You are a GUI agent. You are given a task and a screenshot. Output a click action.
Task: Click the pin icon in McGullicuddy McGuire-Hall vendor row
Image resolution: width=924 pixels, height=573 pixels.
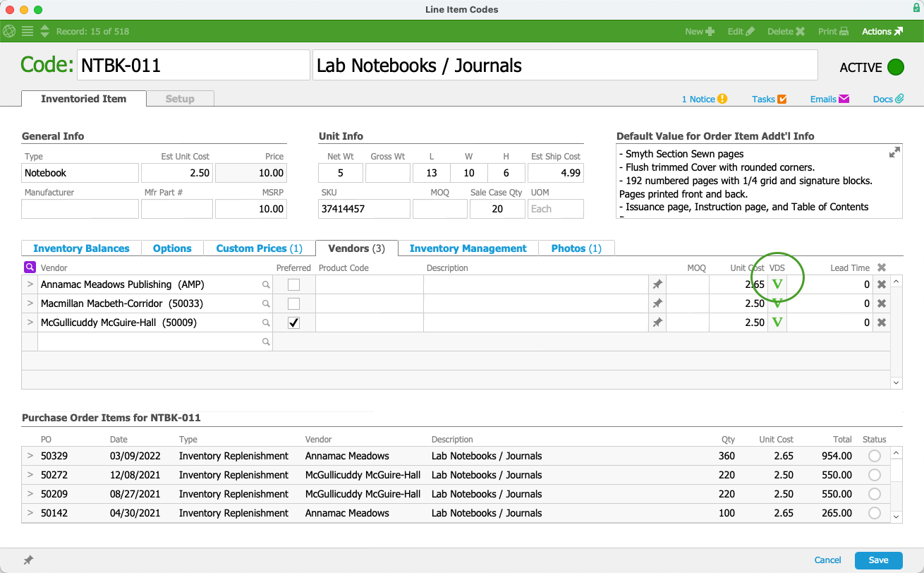(657, 322)
